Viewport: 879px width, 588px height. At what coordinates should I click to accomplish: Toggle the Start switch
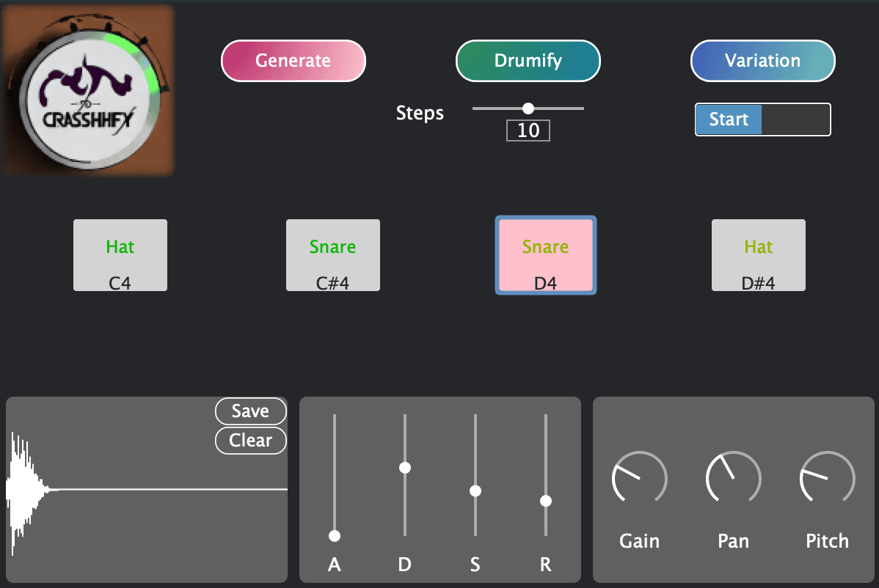tap(762, 120)
